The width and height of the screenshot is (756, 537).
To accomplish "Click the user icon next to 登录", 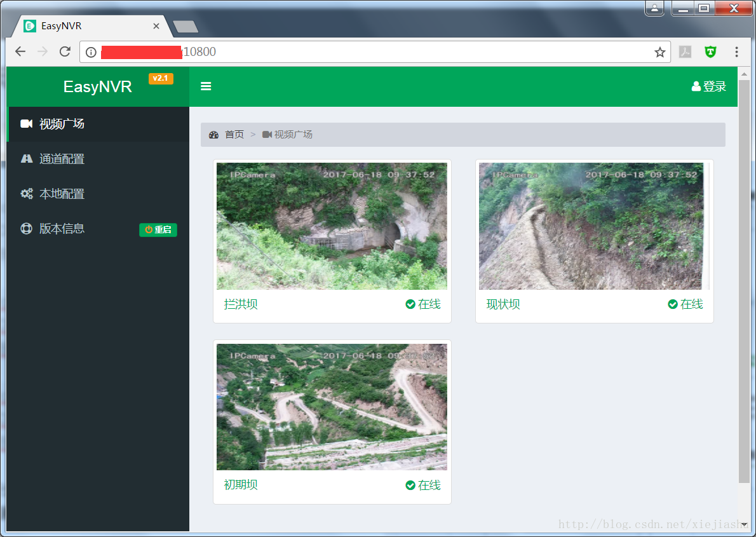I will point(696,86).
